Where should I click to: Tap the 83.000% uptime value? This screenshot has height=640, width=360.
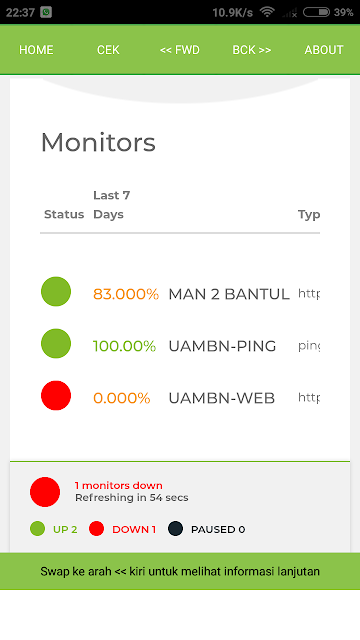(x=126, y=294)
